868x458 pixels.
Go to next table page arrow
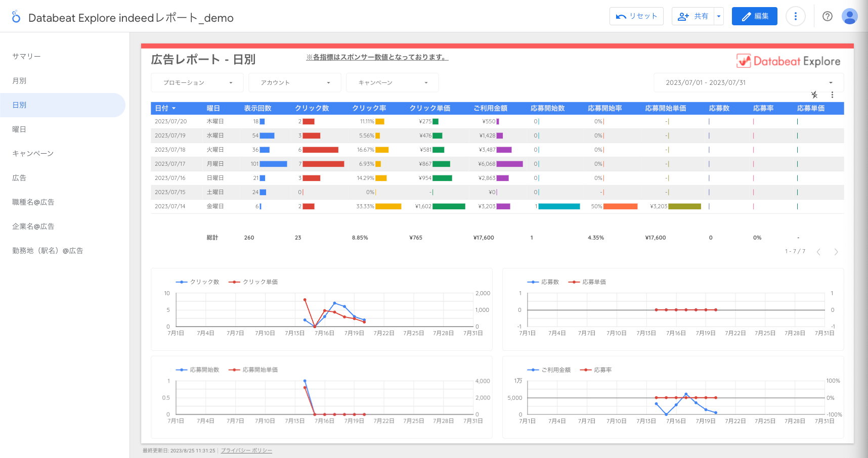(x=836, y=252)
